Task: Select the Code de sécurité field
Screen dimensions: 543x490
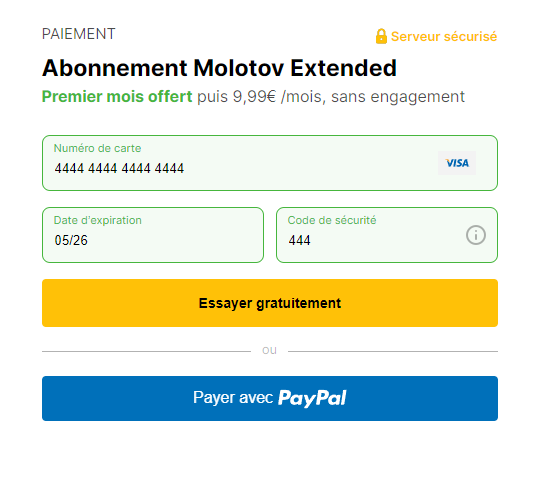Action: pos(387,235)
